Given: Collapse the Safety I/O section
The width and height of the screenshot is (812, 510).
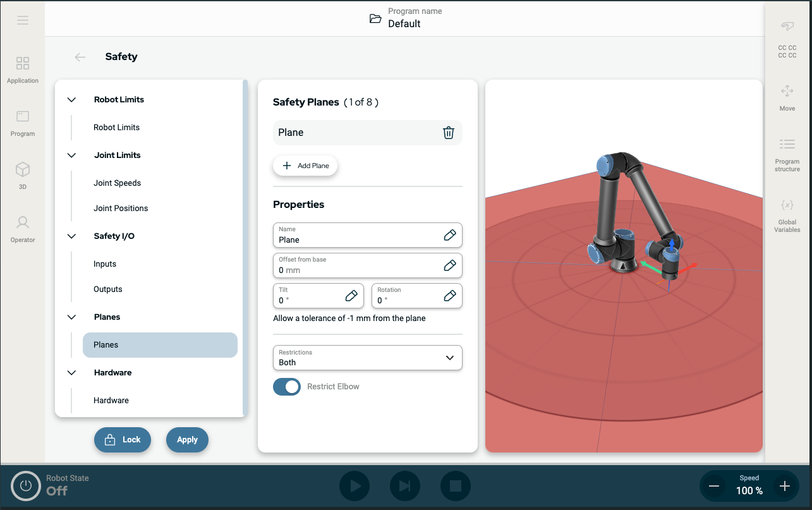Looking at the screenshot, I should (x=71, y=236).
